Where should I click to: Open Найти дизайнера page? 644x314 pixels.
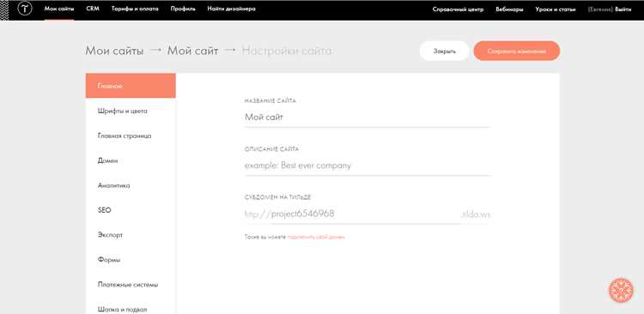click(x=231, y=9)
